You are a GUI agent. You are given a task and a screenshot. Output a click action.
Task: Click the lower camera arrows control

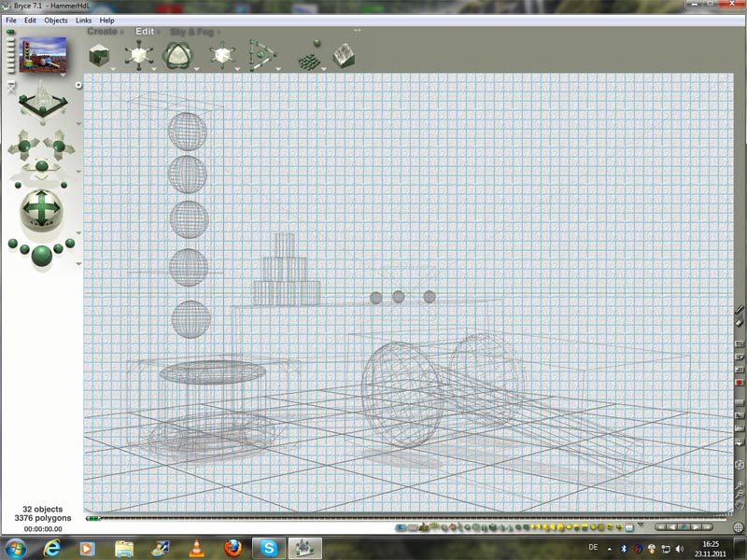[x=41, y=168]
